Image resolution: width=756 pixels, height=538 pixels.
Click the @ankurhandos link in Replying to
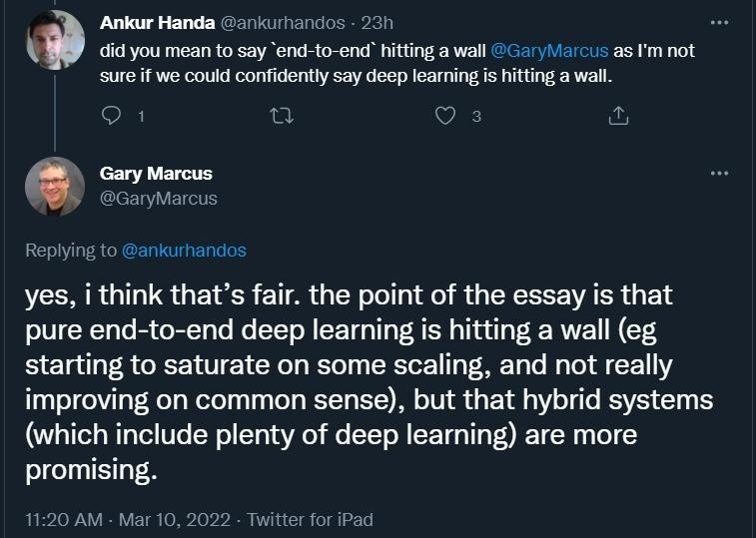click(183, 250)
